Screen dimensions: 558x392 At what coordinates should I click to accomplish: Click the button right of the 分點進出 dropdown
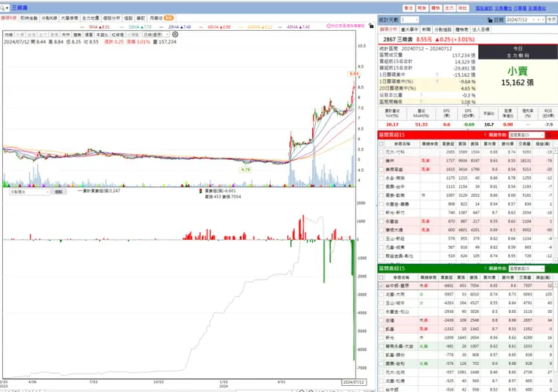59,191
